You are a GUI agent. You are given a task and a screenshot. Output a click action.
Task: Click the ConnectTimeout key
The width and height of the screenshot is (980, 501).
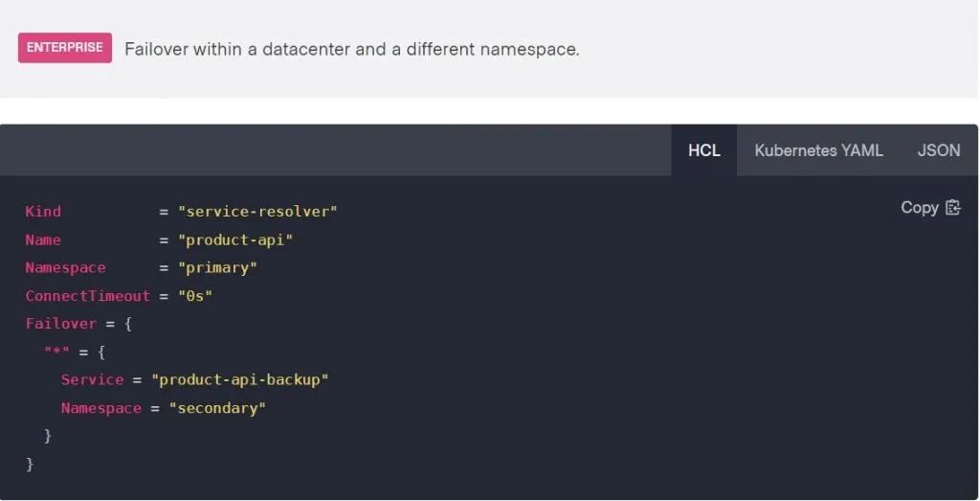coord(87,296)
